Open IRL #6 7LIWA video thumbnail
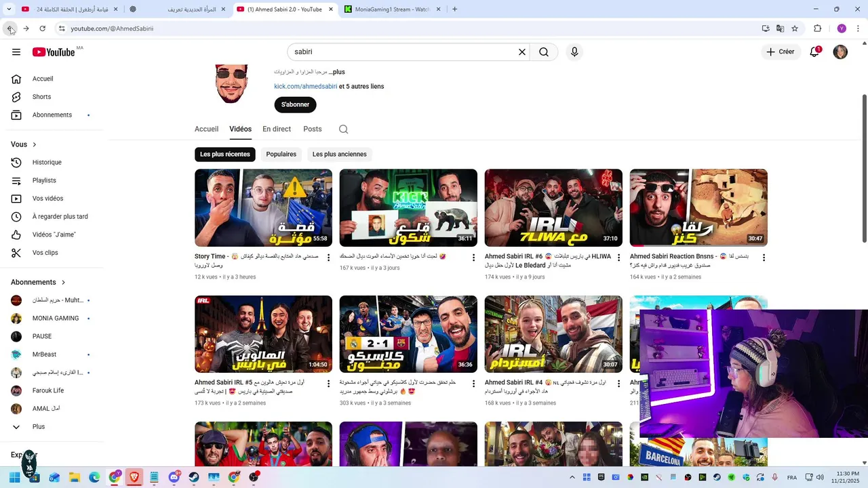This screenshot has width=868, height=488. coord(553,208)
